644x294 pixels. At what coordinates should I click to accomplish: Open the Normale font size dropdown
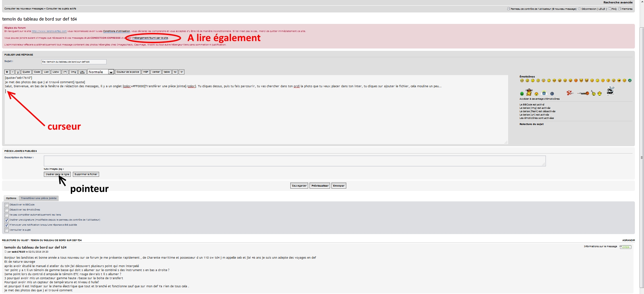pyautogui.click(x=100, y=72)
